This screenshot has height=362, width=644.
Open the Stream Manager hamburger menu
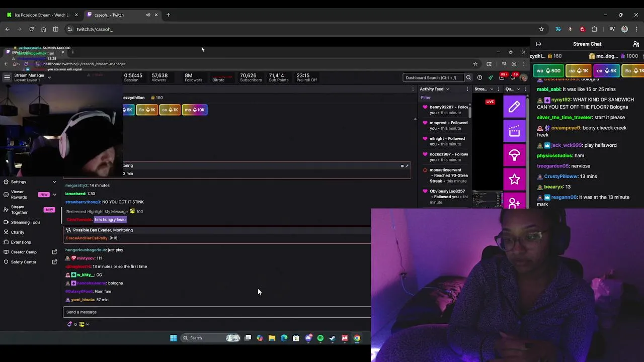[7, 77]
